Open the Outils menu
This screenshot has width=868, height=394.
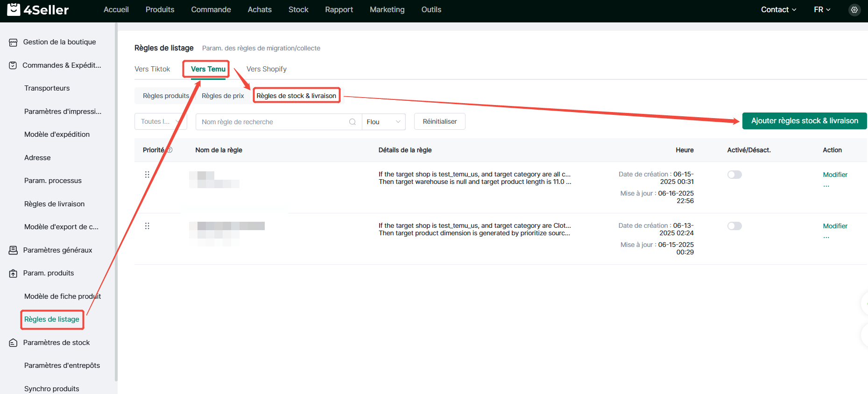431,10
